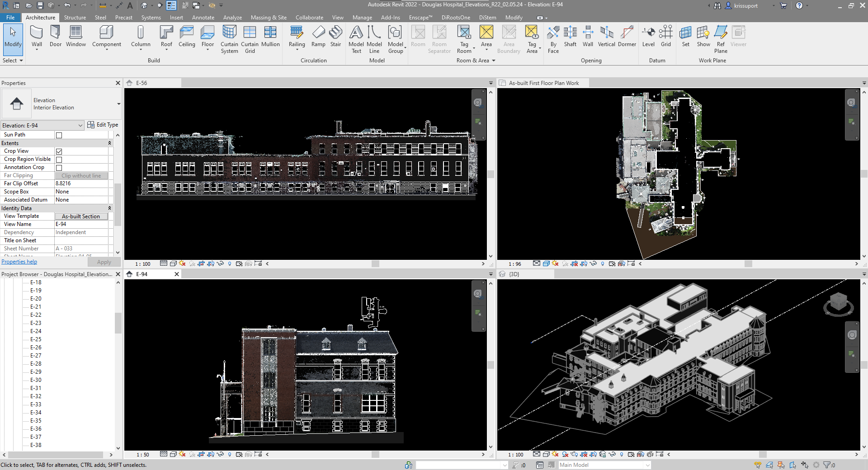
Task: Open the Elevation E-94 type selector dropdown
Action: [x=80, y=125]
